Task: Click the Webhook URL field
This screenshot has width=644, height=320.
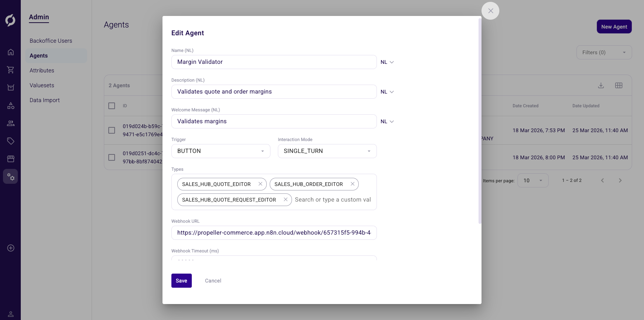Action: 274,233
